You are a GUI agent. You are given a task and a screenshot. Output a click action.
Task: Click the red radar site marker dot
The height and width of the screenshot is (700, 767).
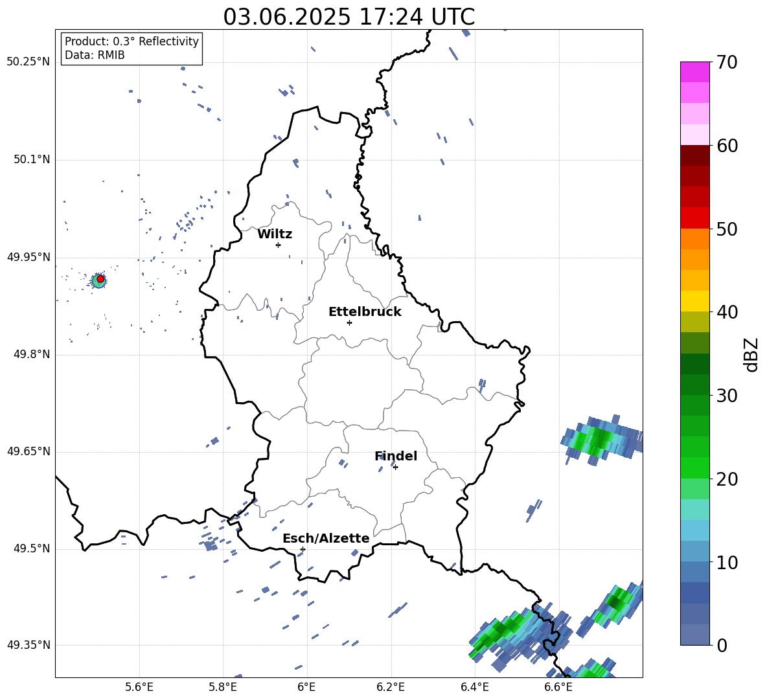[x=100, y=279]
